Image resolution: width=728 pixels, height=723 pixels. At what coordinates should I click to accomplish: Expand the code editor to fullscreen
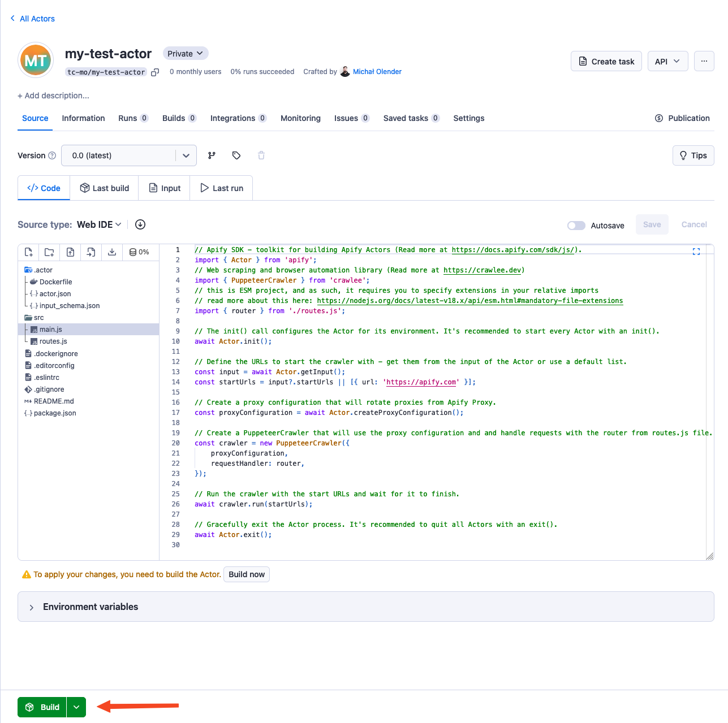point(696,252)
